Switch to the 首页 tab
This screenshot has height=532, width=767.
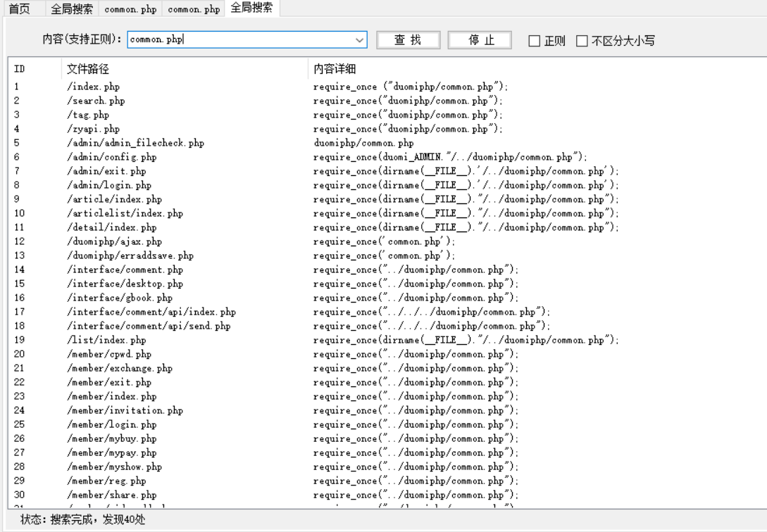tap(20, 8)
